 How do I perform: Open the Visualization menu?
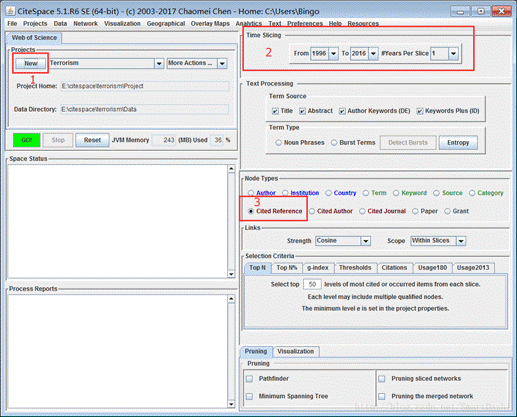coord(122,24)
